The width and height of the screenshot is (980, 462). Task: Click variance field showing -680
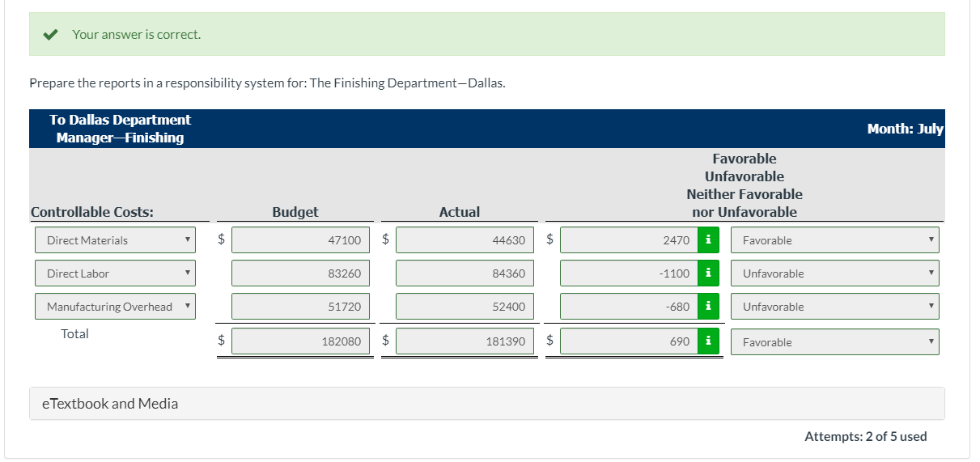(629, 307)
